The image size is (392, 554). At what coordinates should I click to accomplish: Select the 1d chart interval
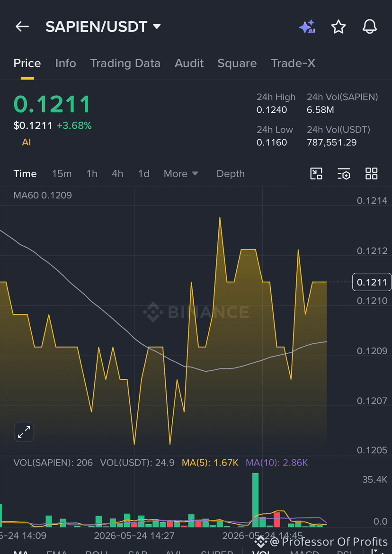144,174
